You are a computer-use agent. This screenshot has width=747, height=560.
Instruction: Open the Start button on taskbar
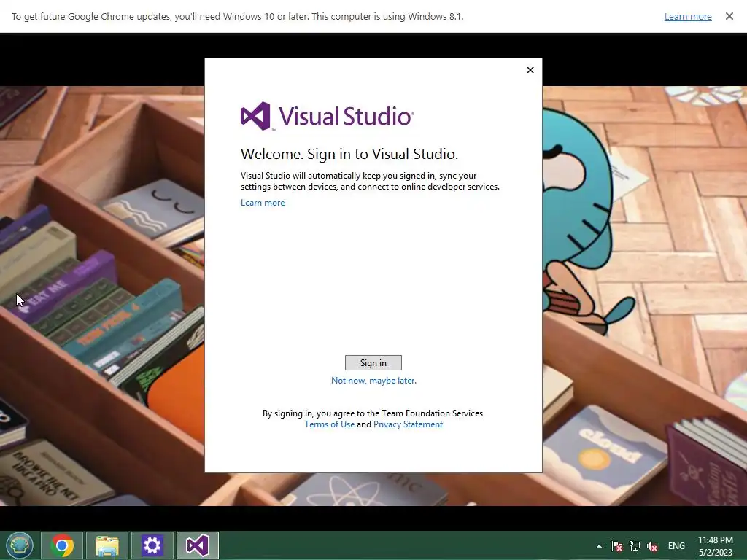20,545
